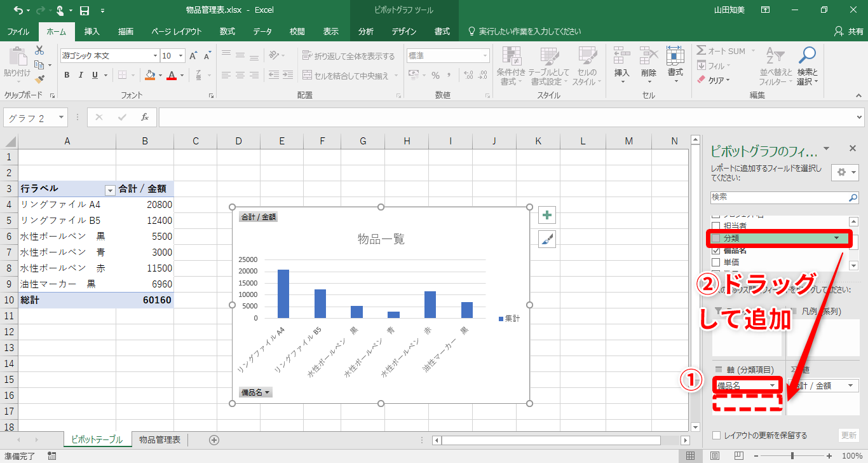Click the Insert Function fx icon
Screen dimensions: 868x463
[x=145, y=117]
